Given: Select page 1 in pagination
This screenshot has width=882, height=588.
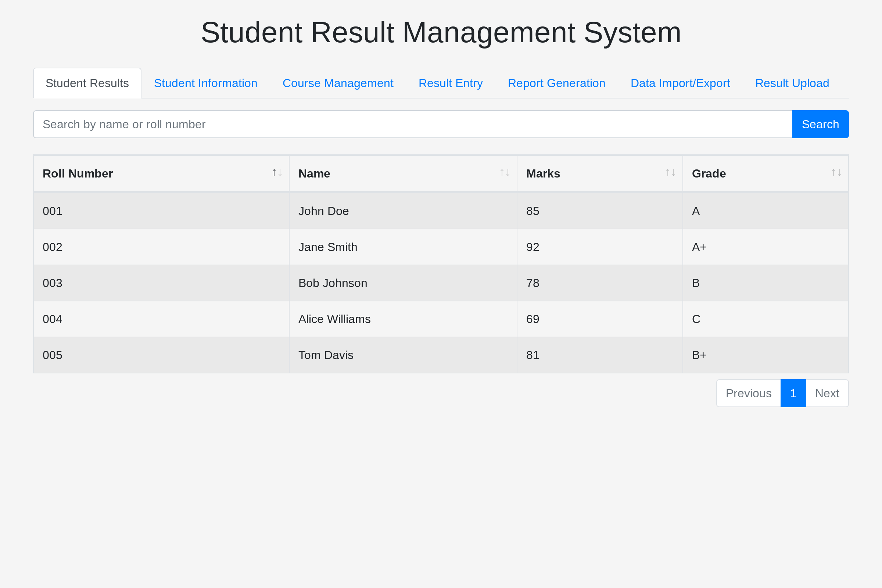Looking at the screenshot, I should click(x=793, y=393).
